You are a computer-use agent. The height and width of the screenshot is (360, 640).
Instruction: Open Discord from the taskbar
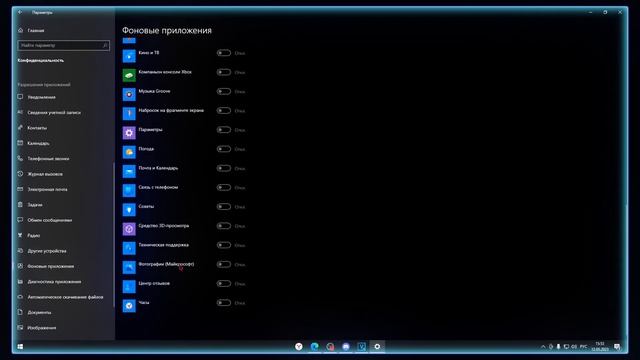point(346,347)
